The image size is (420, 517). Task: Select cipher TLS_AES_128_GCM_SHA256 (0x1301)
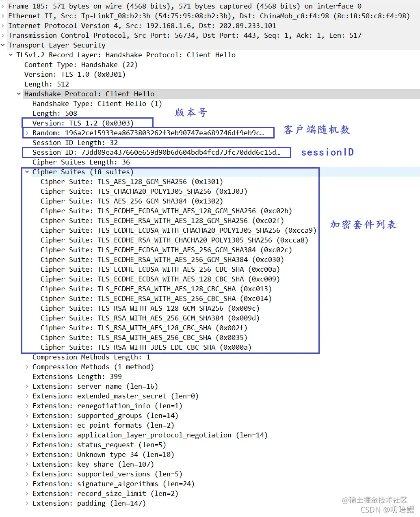click(x=132, y=182)
